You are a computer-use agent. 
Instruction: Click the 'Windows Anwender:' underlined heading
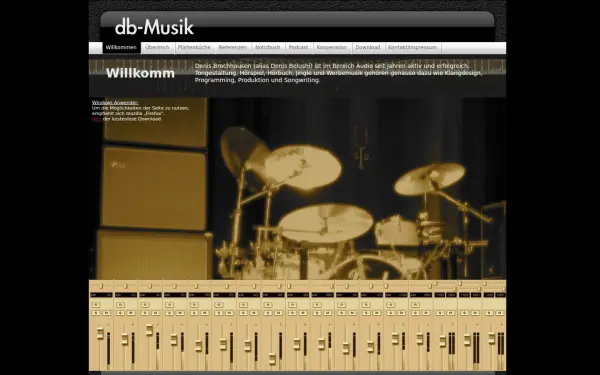point(115,103)
